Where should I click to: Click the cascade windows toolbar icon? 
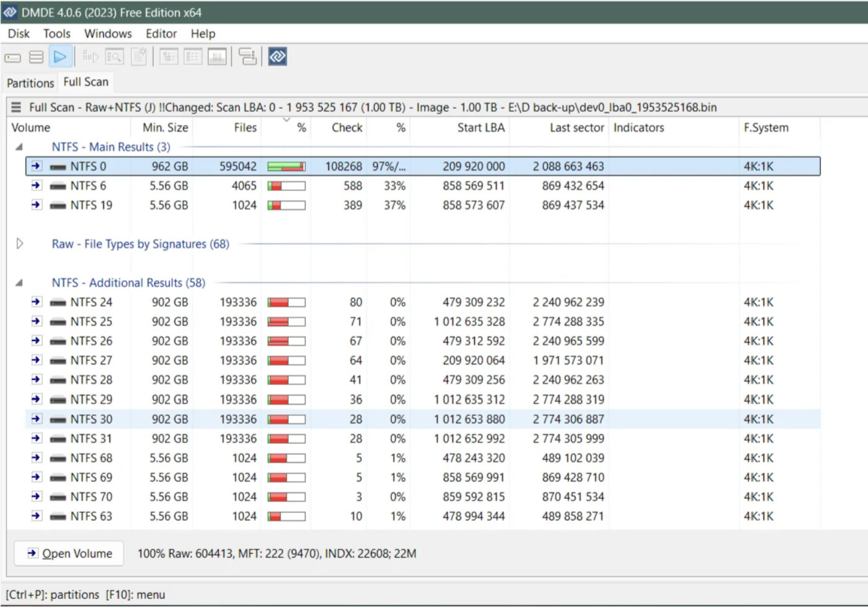(247, 57)
